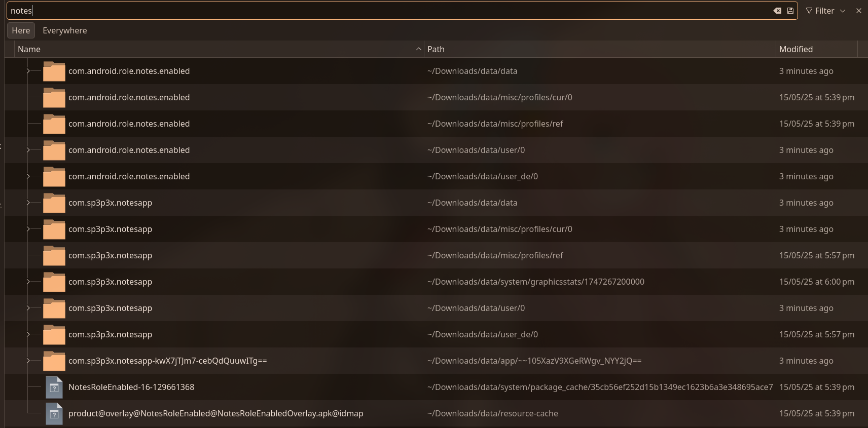The height and width of the screenshot is (428, 868).
Task: Click the Modified column header
Action: click(x=795, y=49)
